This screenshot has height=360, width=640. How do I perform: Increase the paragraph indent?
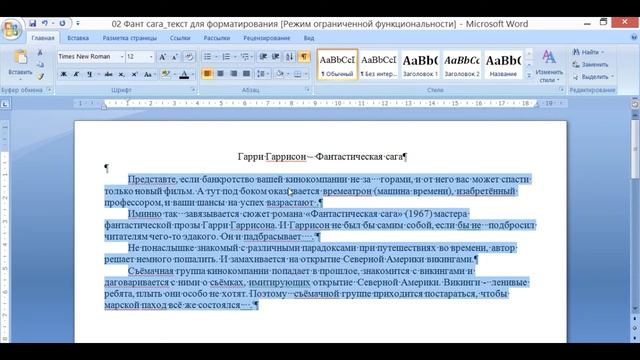(276, 57)
